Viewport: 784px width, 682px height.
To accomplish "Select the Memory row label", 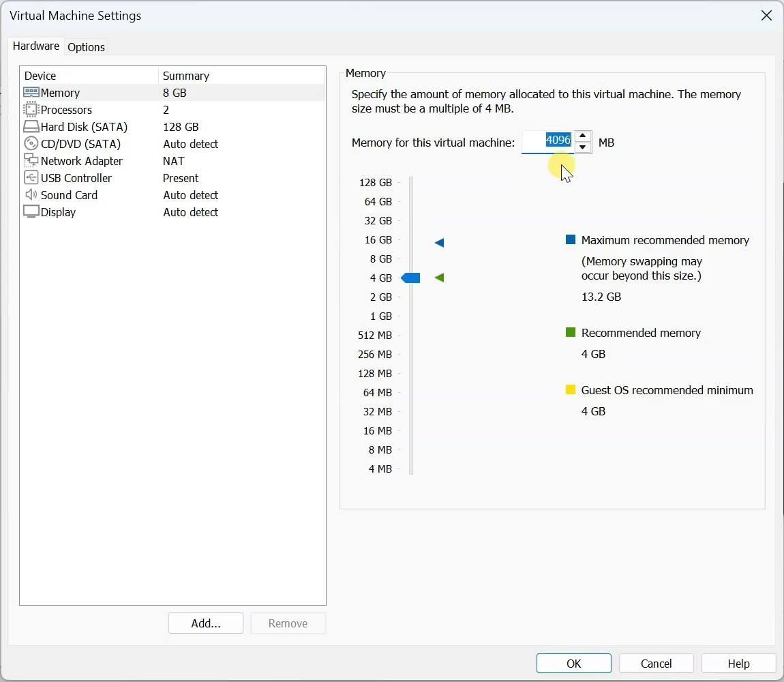I will pyautogui.click(x=60, y=93).
